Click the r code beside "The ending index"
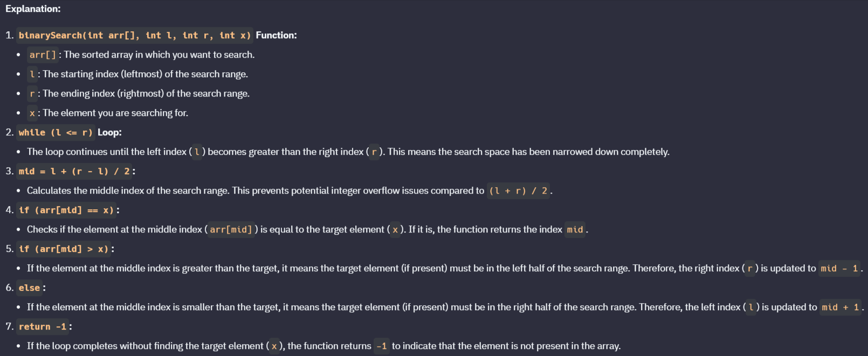The height and width of the screenshot is (356, 868). tap(32, 94)
